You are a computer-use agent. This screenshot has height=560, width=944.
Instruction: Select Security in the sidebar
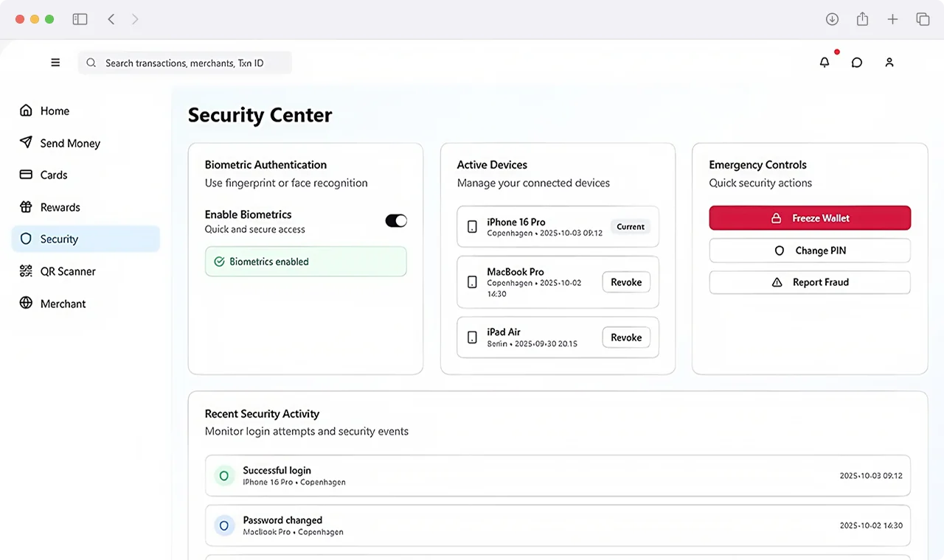[86, 239]
